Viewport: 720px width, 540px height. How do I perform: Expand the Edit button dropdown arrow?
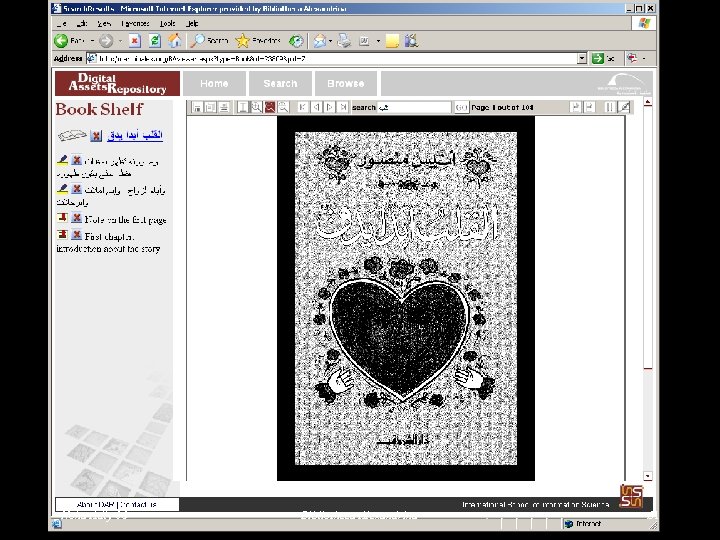[378, 41]
